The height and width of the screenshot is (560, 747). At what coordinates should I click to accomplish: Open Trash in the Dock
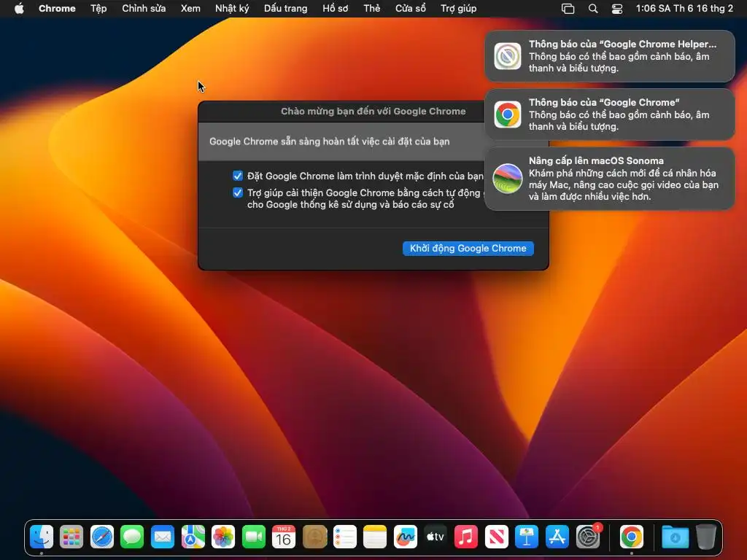click(x=706, y=537)
